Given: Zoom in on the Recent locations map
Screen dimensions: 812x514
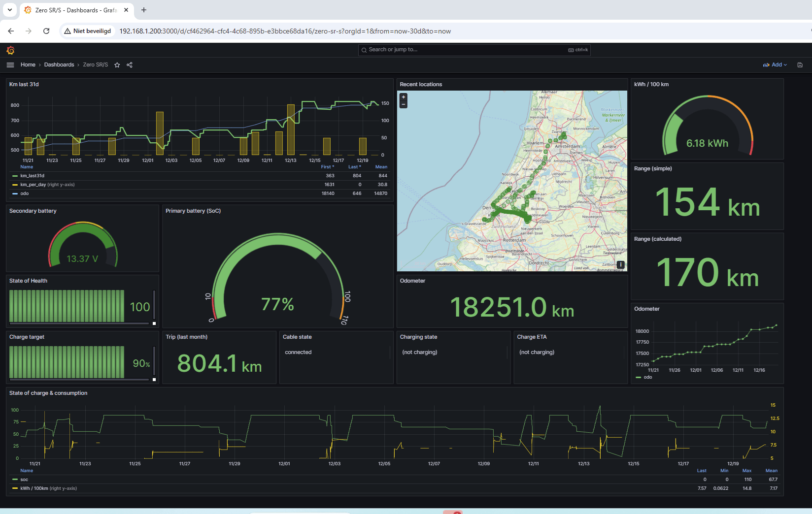Looking at the screenshot, I should [x=403, y=96].
